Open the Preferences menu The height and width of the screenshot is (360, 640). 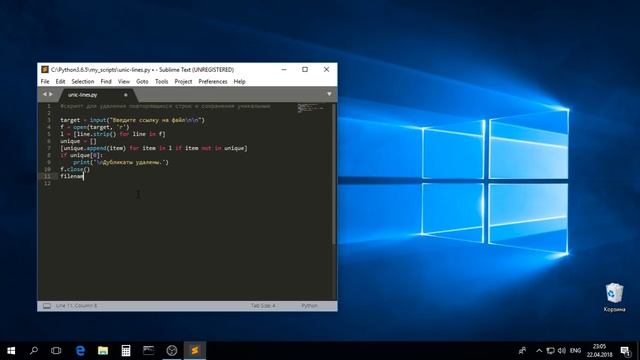[213, 82]
